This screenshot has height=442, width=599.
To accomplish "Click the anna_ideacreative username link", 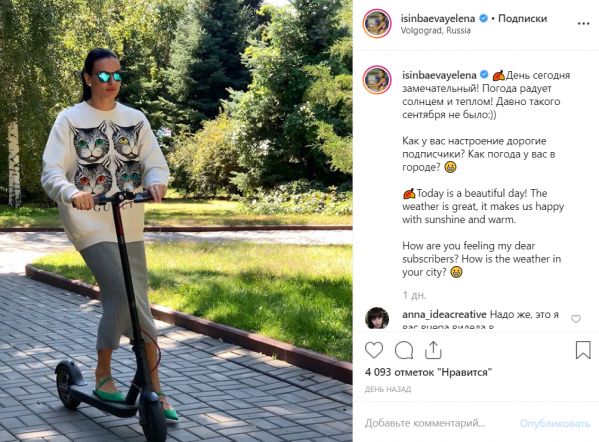I will click(444, 314).
